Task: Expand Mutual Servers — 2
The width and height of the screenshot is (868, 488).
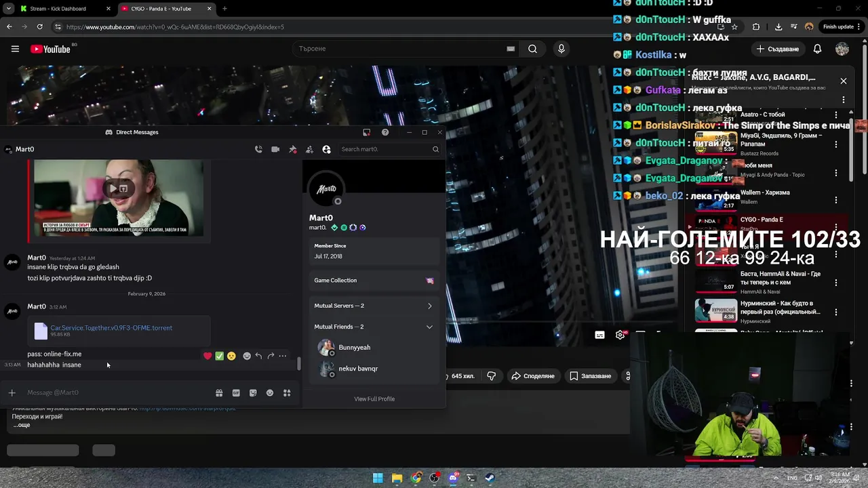Action: tap(374, 306)
